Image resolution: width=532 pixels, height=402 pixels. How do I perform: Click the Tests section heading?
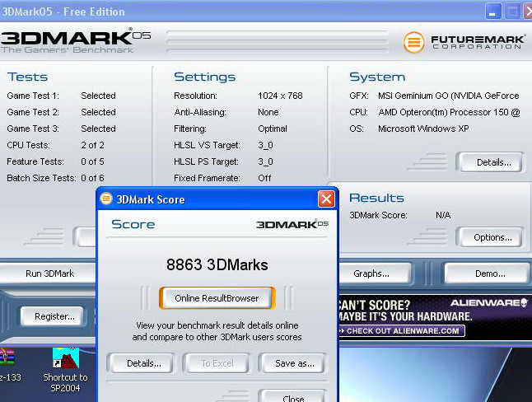click(27, 77)
